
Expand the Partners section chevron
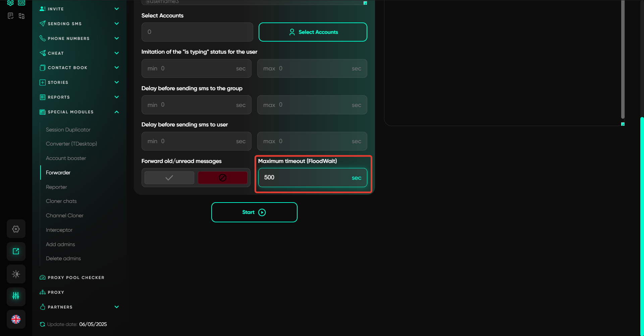point(116,307)
